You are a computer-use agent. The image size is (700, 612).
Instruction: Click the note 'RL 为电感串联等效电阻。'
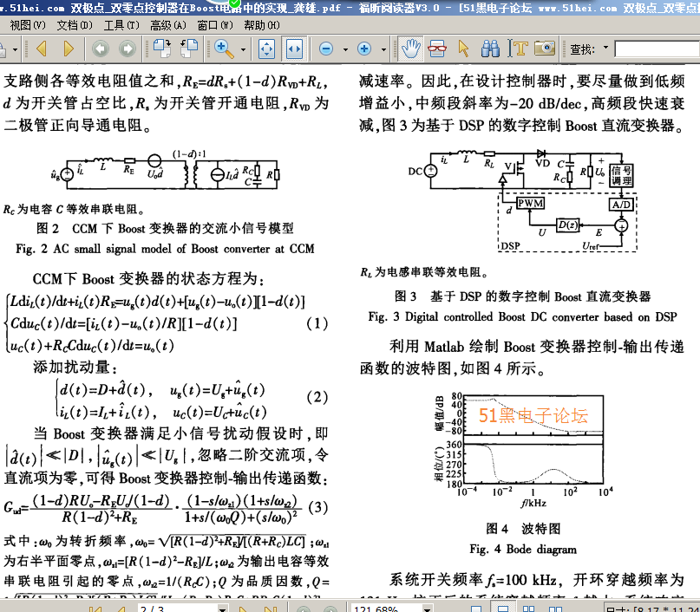tap(424, 272)
